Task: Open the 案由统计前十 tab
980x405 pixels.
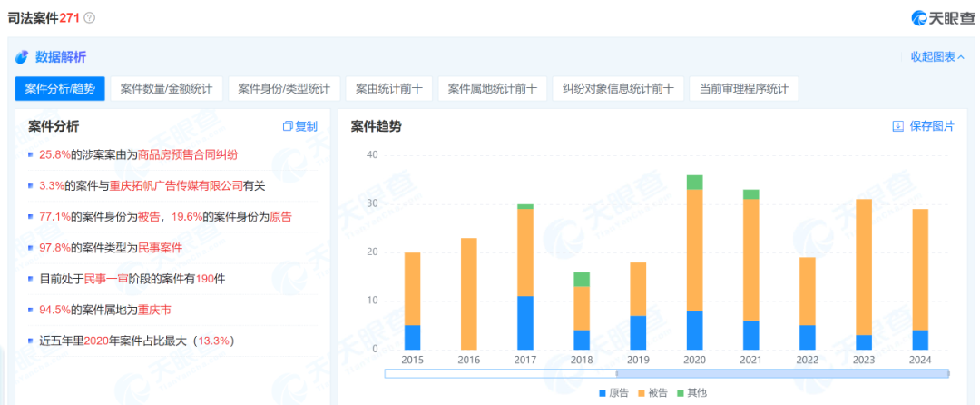Action: (x=389, y=88)
